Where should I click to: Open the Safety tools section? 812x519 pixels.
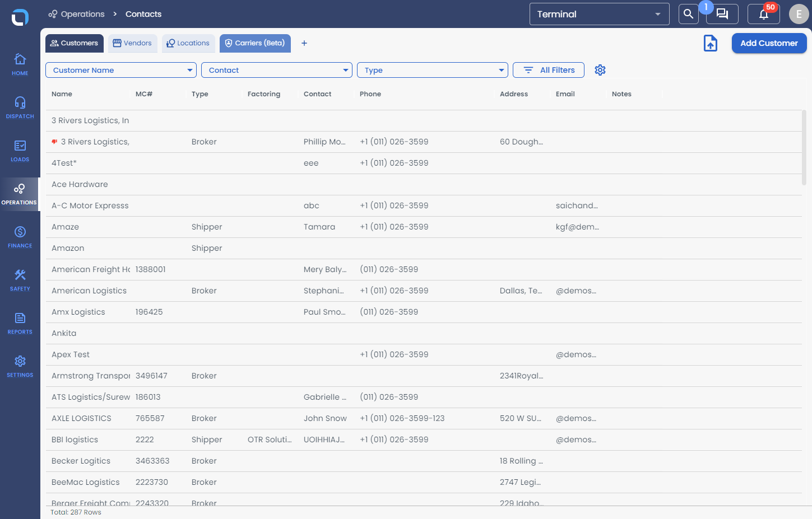(20, 280)
